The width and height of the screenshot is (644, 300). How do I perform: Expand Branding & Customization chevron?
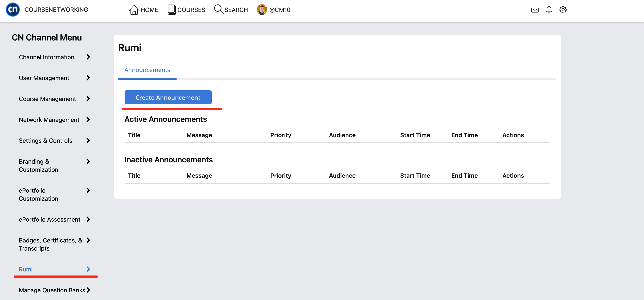click(88, 161)
